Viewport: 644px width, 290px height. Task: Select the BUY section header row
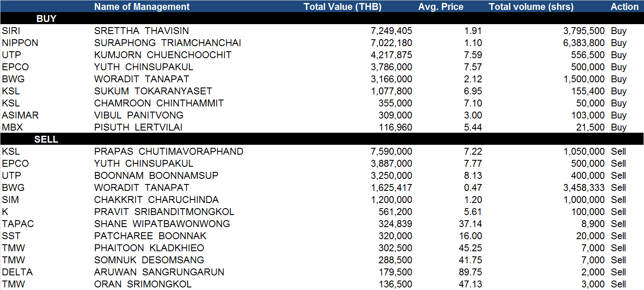pyautogui.click(x=322, y=19)
